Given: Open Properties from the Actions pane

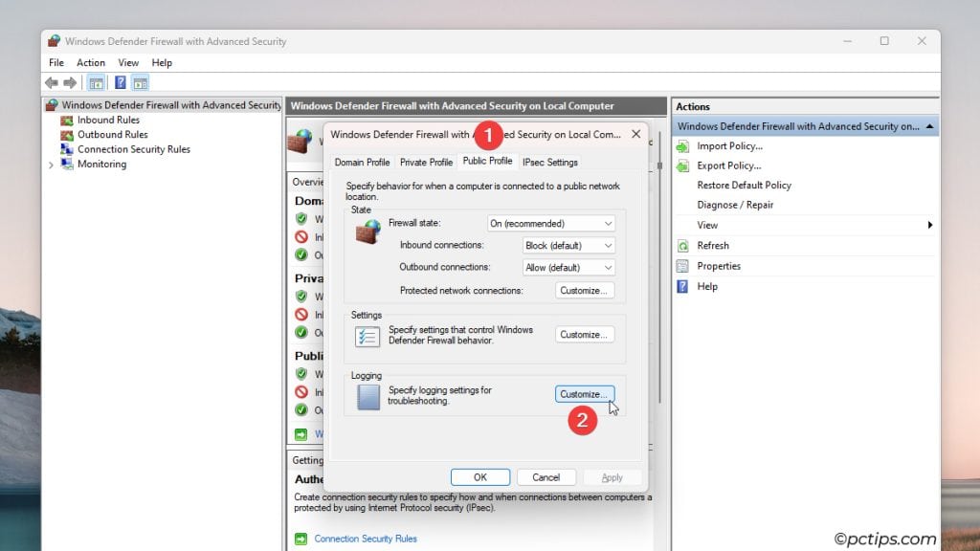Looking at the screenshot, I should pos(720,265).
